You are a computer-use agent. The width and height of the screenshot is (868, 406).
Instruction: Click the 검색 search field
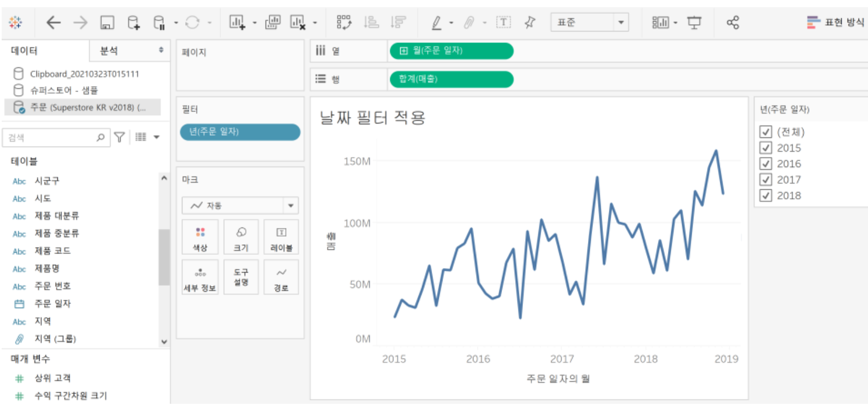pos(55,137)
